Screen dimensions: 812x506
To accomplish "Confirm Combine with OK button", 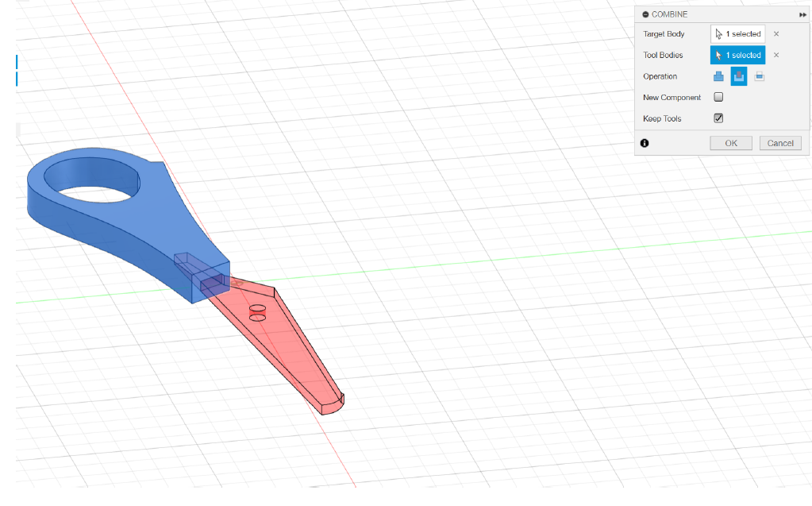I will coord(731,143).
